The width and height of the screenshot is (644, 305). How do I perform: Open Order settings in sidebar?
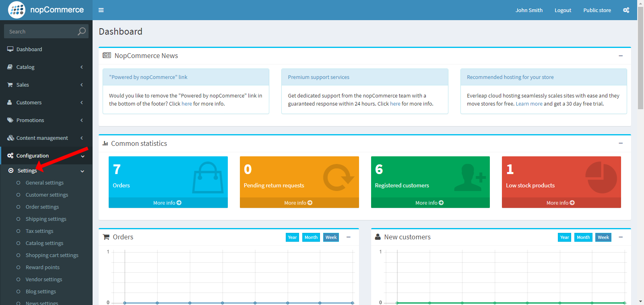coord(42,207)
